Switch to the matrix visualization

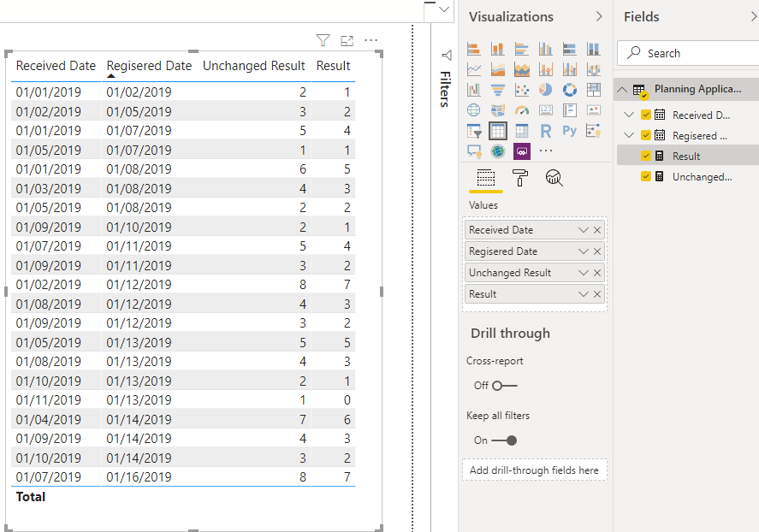tap(522, 131)
